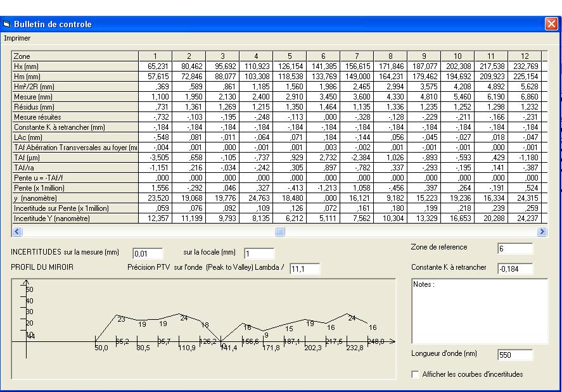The image size is (562, 392).
Task: Select the Mesure résuites row header
Action: tap(75, 117)
